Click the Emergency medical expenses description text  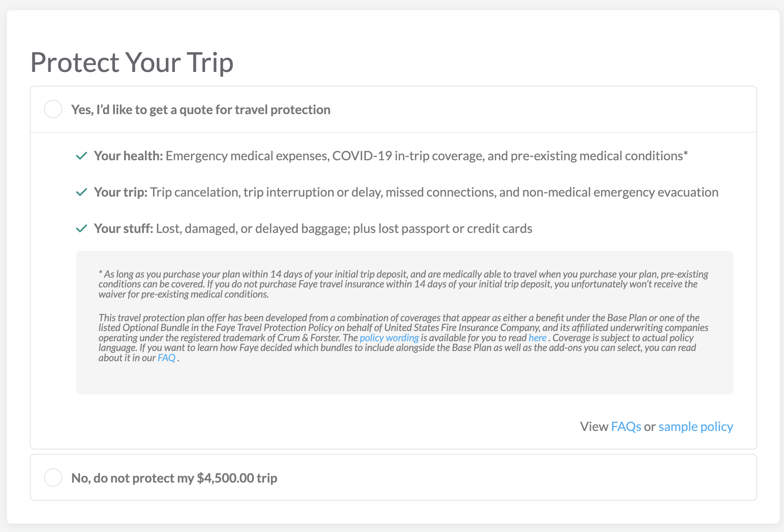pyautogui.click(x=427, y=156)
